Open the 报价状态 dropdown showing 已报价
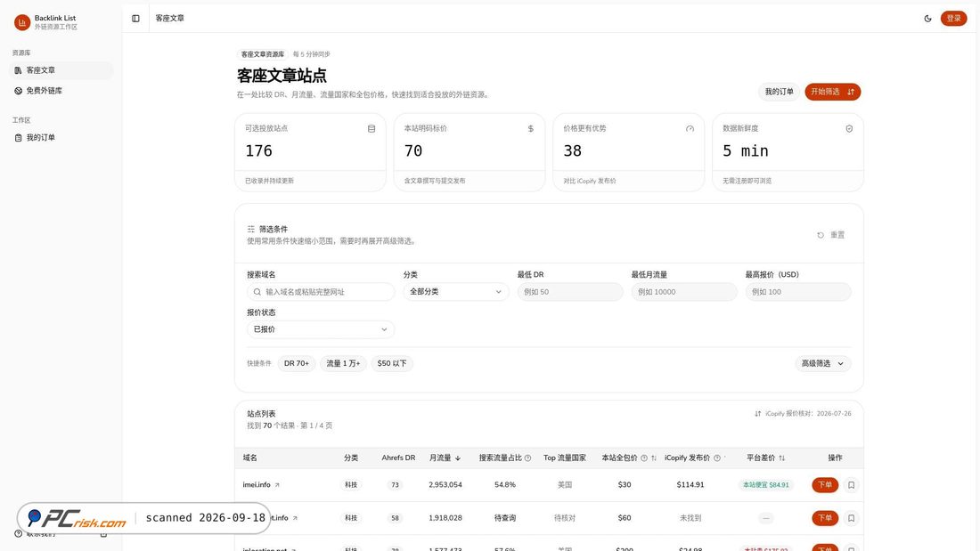980x551 pixels. pyautogui.click(x=321, y=329)
